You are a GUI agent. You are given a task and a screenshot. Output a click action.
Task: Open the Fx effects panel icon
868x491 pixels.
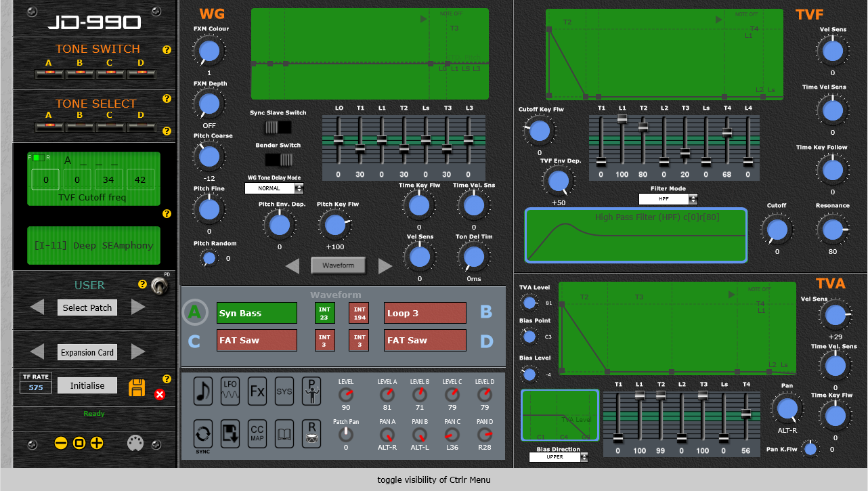coord(257,391)
